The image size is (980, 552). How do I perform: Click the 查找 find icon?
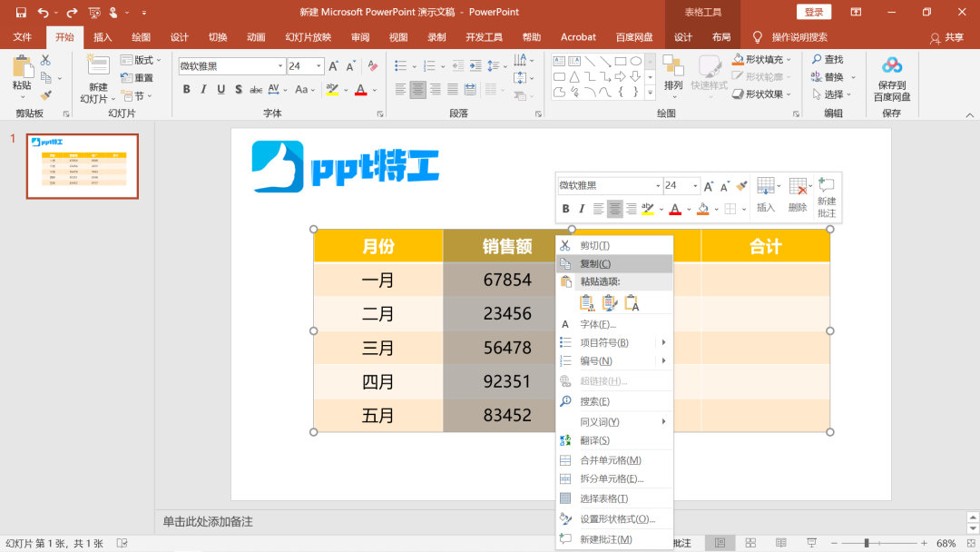pyautogui.click(x=828, y=59)
